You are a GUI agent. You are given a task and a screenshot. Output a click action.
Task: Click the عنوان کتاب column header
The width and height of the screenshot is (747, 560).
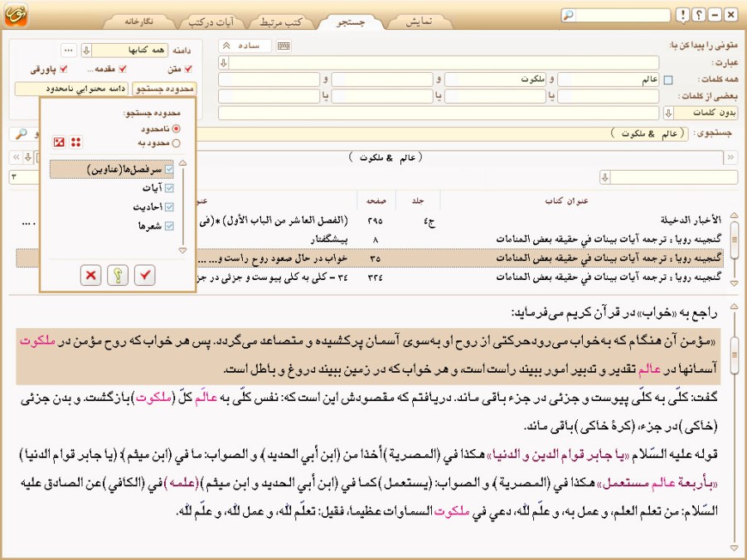click(x=566, y=201)
